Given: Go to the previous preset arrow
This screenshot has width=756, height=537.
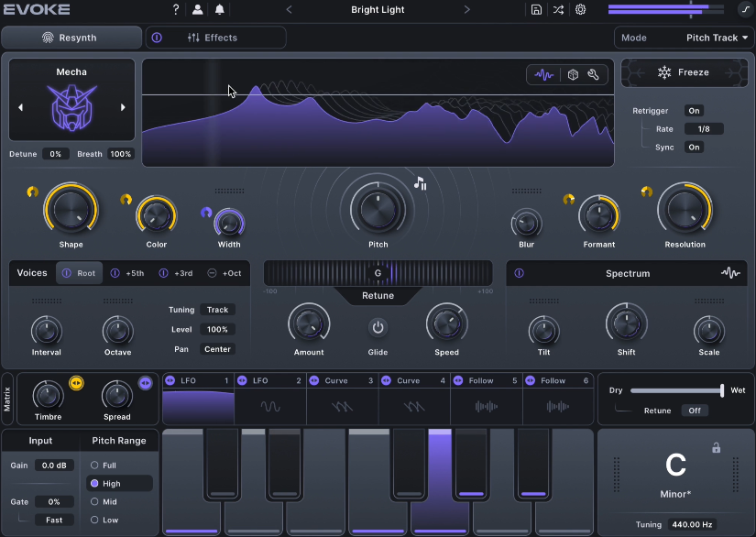Looking at the screenshot, I should (290, 10).
